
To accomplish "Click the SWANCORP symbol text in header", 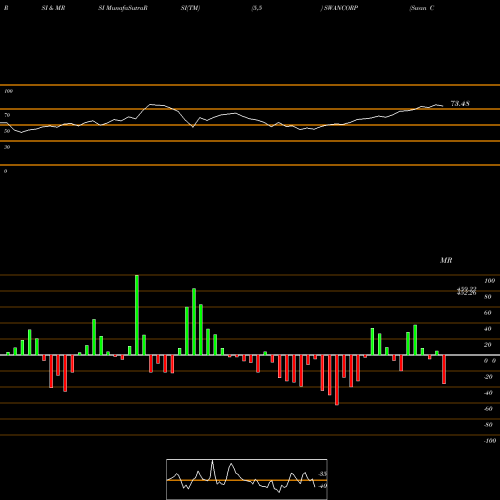I will pyautogui.click(x=341, y=8).
